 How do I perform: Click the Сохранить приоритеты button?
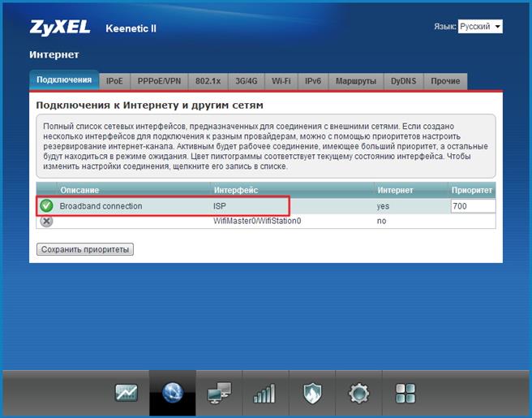85,249
